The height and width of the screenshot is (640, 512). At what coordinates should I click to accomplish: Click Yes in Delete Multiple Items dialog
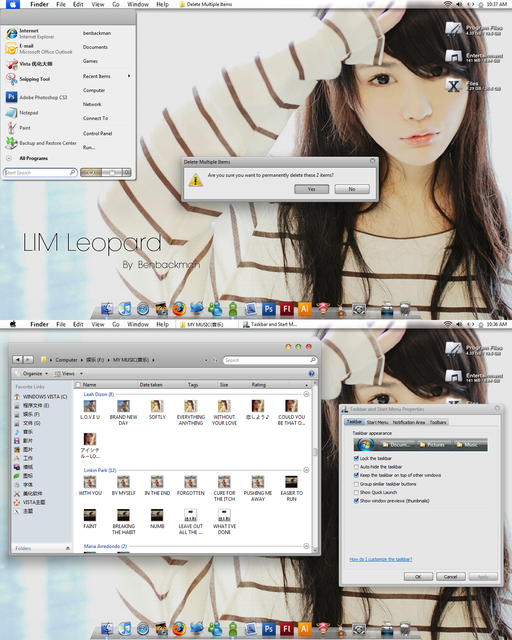312,189
